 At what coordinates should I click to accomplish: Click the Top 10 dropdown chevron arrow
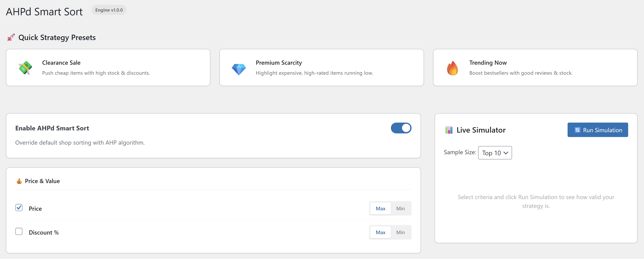click(506, 153)
